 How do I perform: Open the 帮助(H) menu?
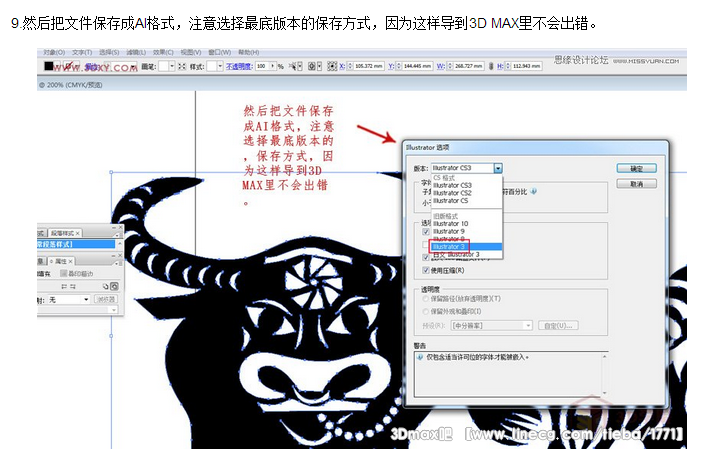[248, 52]
